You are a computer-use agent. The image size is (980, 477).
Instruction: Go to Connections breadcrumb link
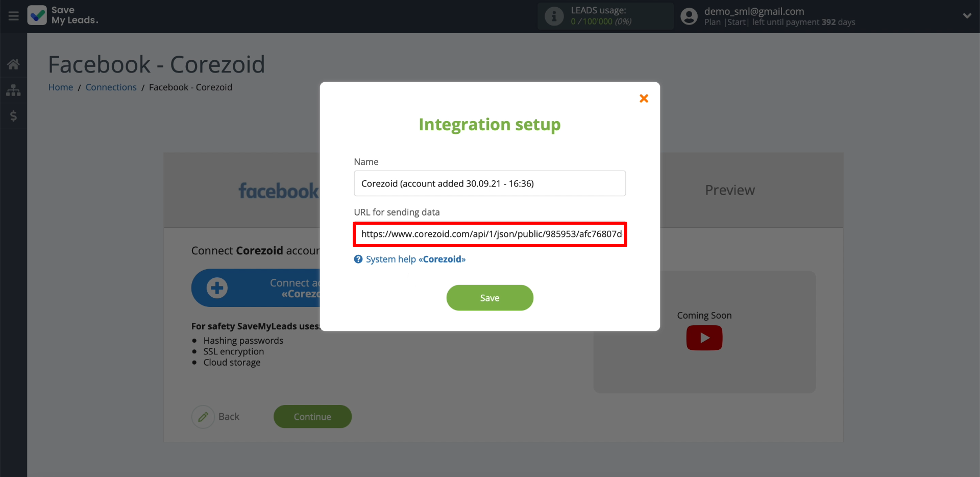[111, 87]
